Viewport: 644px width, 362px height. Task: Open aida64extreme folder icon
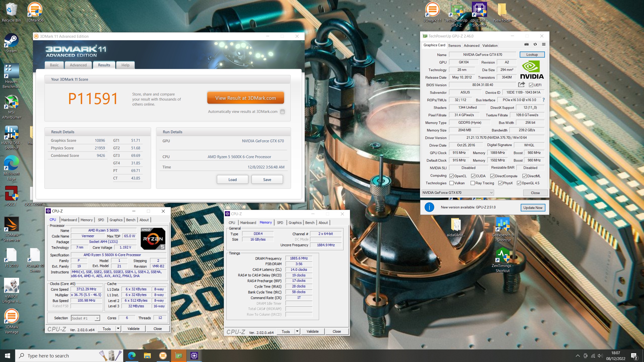tap(456, 228)
